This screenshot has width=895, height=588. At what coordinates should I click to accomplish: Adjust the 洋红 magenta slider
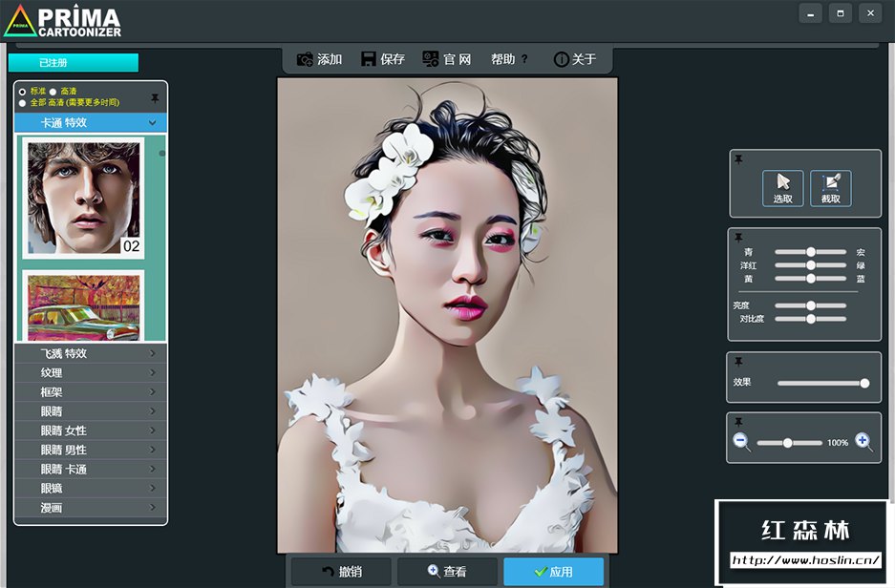[x=811, y=265]
